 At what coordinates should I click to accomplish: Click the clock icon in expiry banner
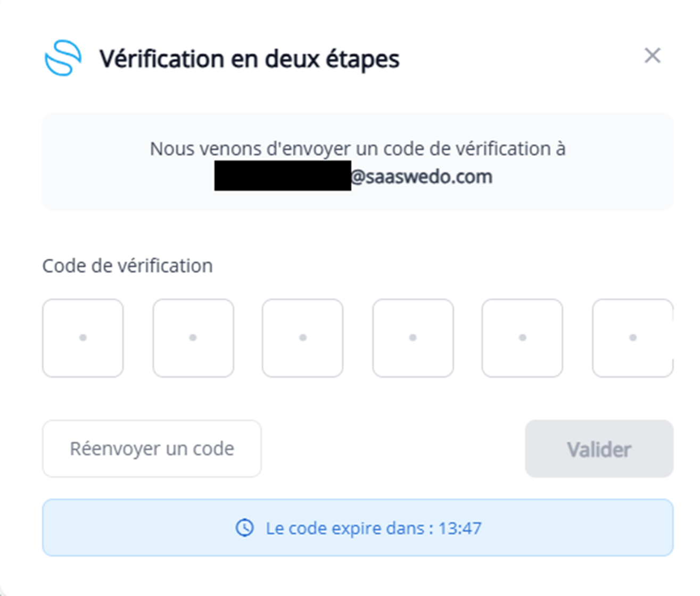245,528
